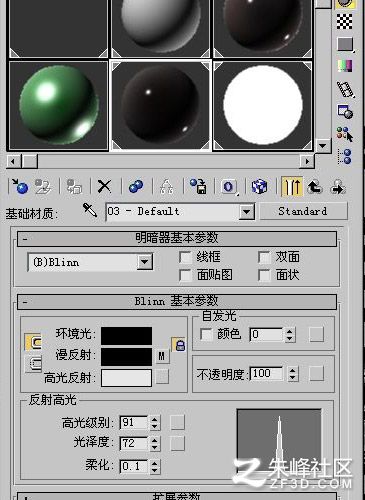
Task: Click Reset Map/Material X icon
Action: coord(104,186)
